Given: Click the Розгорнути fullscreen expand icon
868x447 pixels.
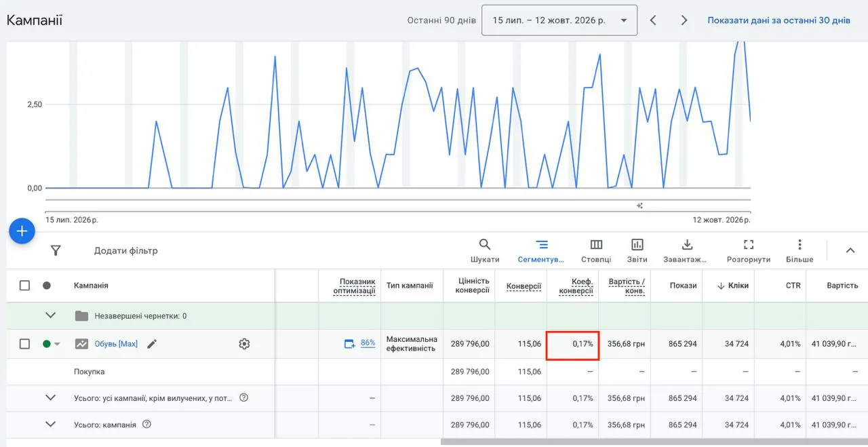Looking at the screenshot, I should [749, 245].
